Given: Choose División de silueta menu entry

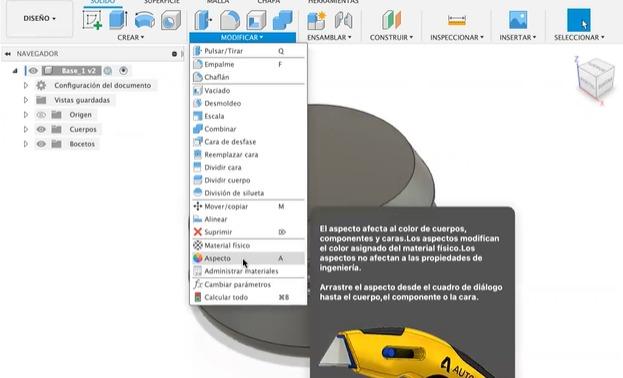Looking at the screenshot, I should 248,193.
